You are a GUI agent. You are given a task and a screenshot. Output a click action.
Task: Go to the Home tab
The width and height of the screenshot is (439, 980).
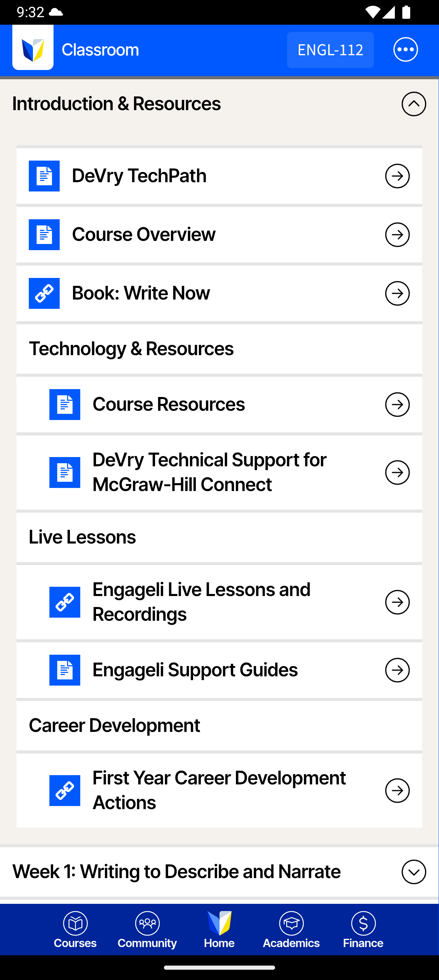coord(219,930)
